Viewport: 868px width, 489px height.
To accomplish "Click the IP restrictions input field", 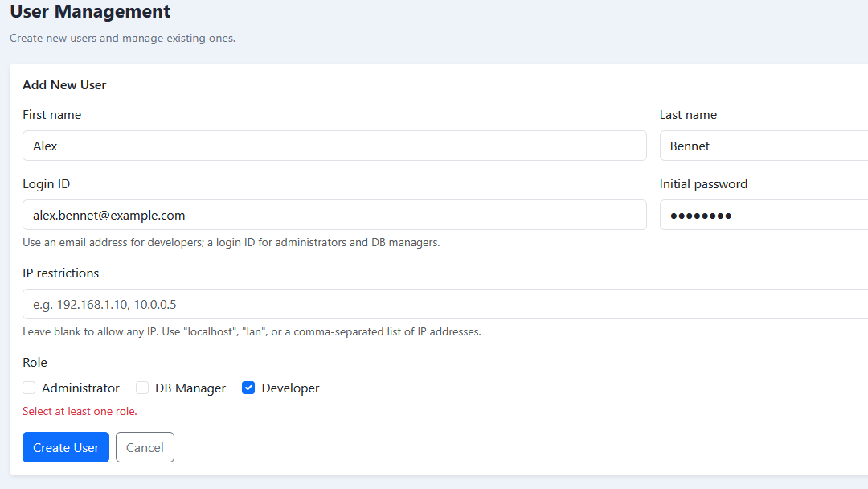I will pos(445,304).
